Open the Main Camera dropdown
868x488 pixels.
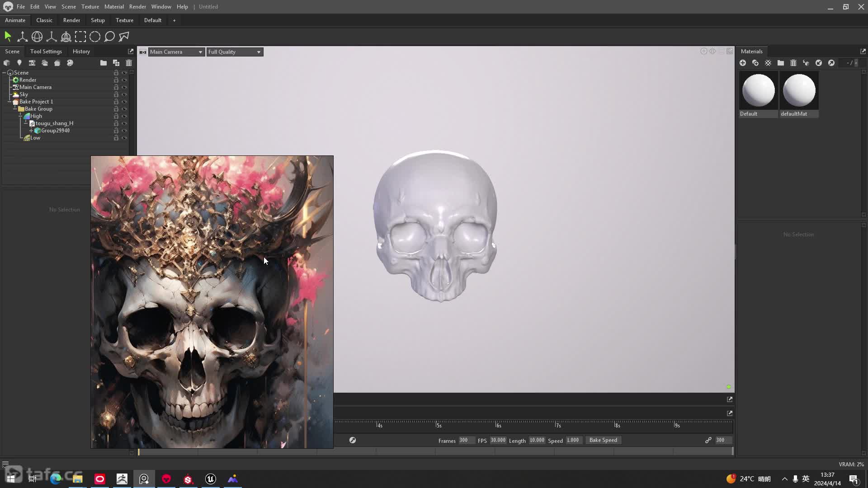coord(176,52)
